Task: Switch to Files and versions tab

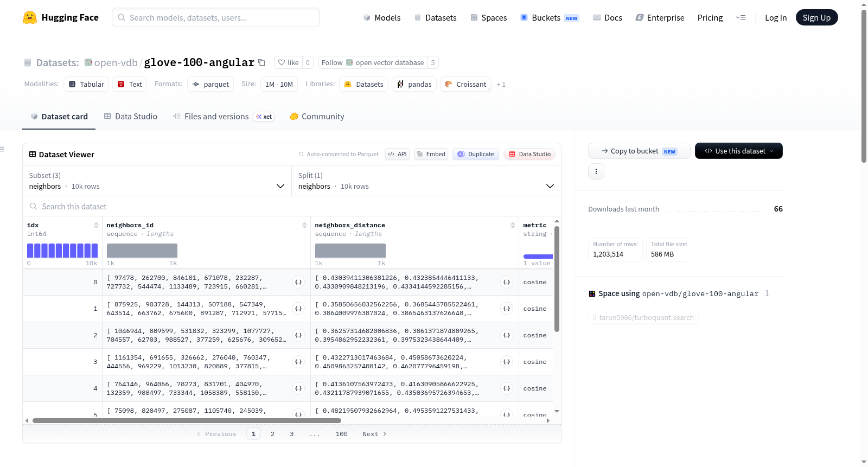Action: (224, 117)
